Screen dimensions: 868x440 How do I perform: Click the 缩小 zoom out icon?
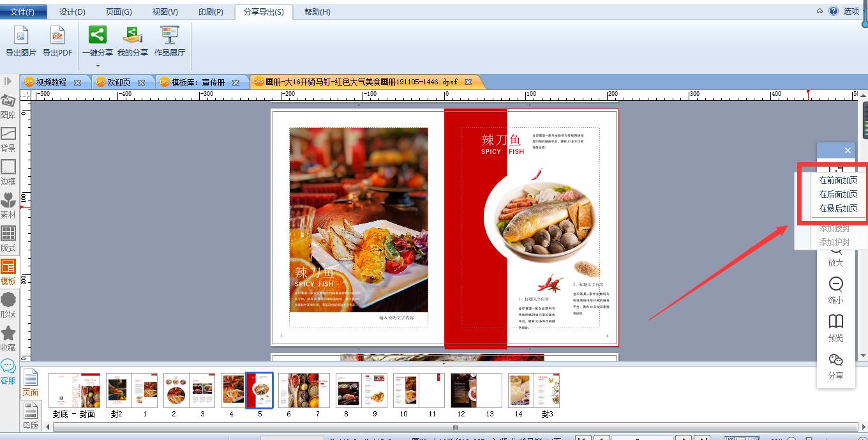[835, 284]
